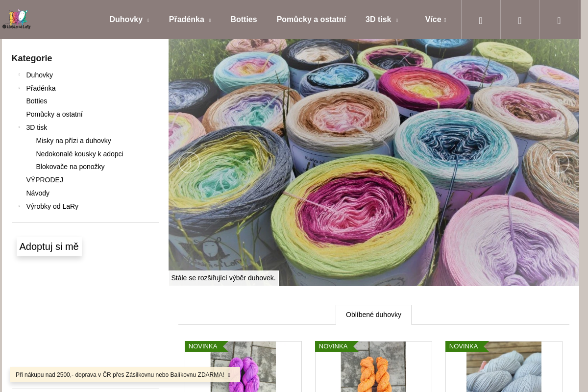Open Misky na přízi a duhovky
Image resolution: width=588 pixels, height=392 pixels.
tap(73, 141)
